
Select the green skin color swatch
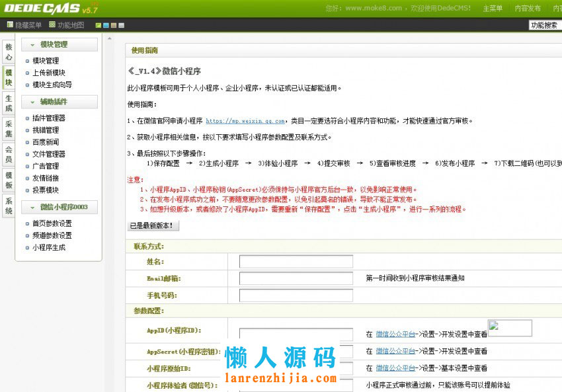pyautogui.click(x=99, y=25)
